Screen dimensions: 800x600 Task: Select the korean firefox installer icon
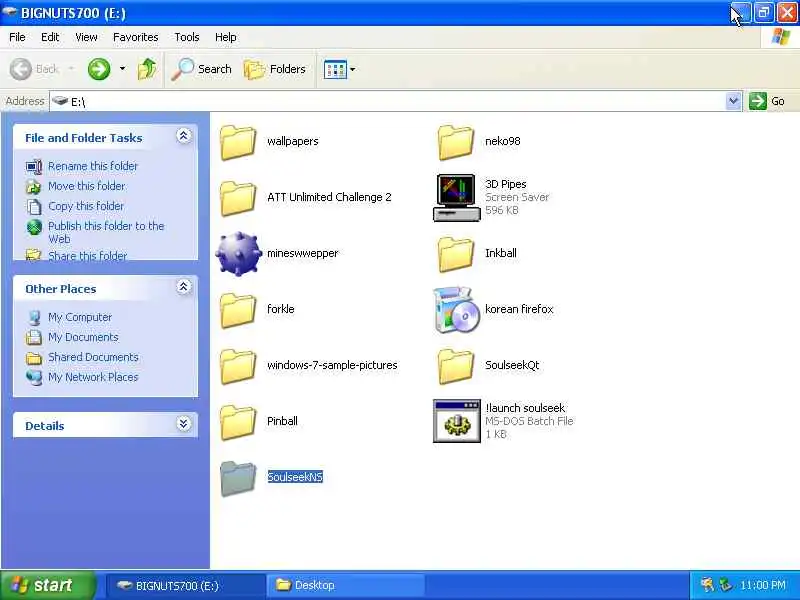click(x=457, y=310)
